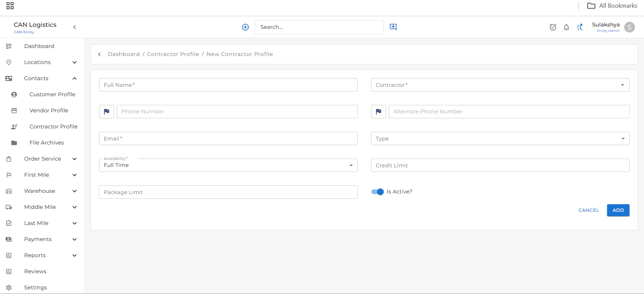Image resolution: width=644 pixels, height=294 pixels.
Task: Open the user avatar labeled S
Action: pyautogui.click(x=630, y=27)
